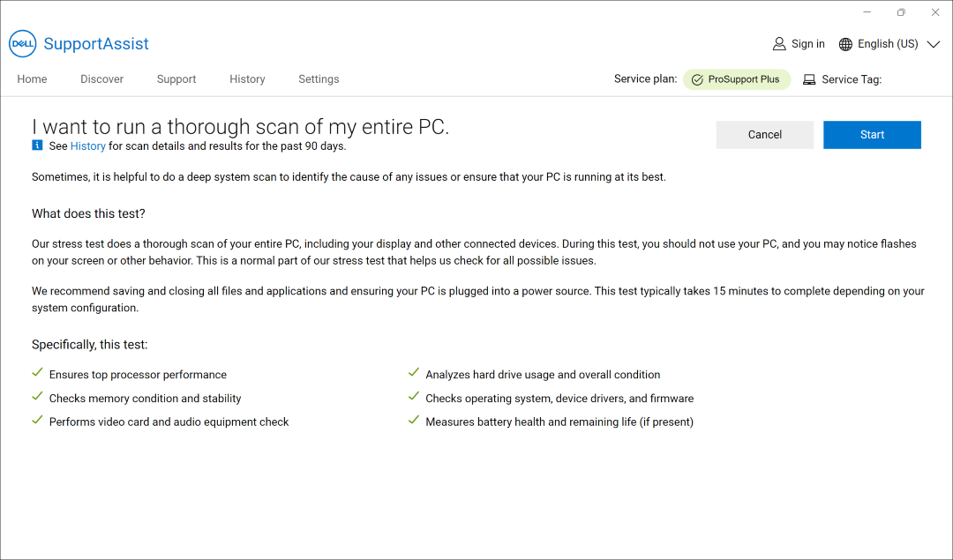Screen dimensions: 953x560
Task: Open History for past scan results
Action: tap(88, 146)
